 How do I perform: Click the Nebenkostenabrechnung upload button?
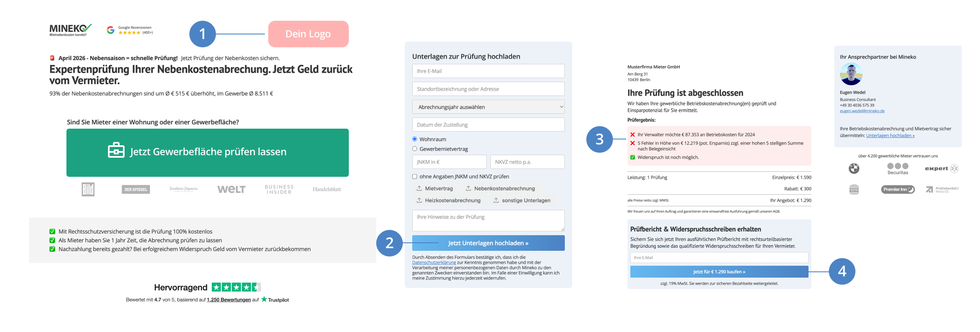click(x=501, y=188)
